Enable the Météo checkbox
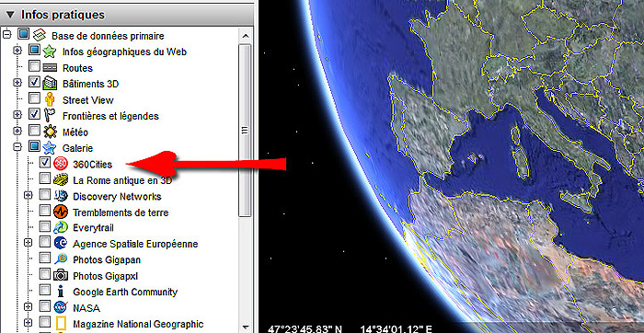This screenshot has height=333, width=644. pyautogui.click(x=35, y=131)
